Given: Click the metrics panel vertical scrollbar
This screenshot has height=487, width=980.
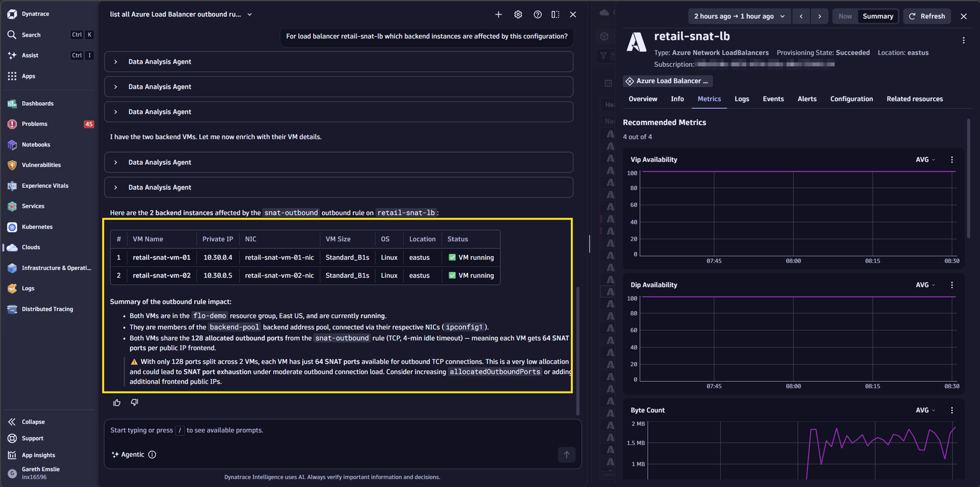Looking at the screenshot, I should coord(968,179).
